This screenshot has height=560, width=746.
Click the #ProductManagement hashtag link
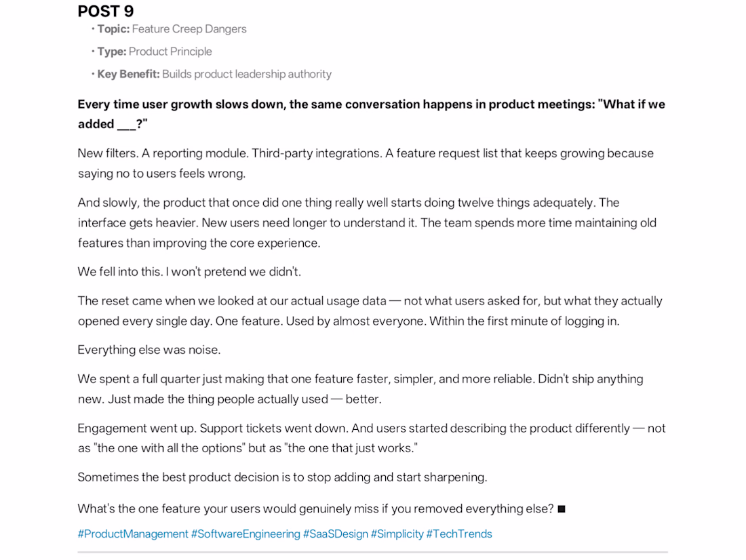(x=133, y=534)
